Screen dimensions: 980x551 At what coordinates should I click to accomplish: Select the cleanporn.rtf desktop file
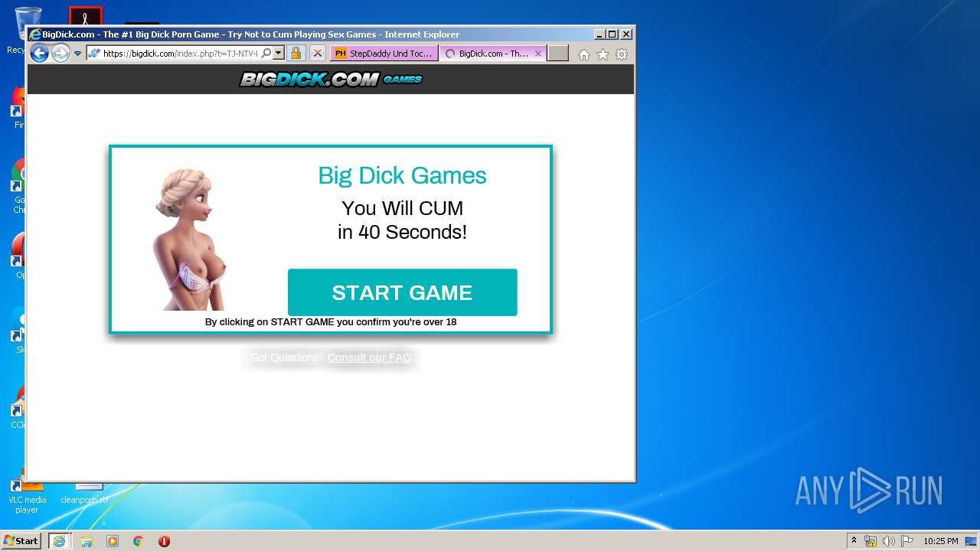pos(84,492)
